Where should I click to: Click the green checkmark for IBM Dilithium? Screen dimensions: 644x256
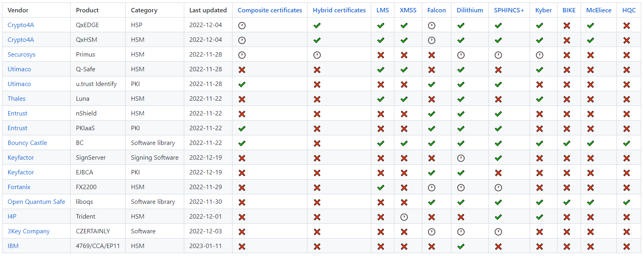tap(461, 246)
